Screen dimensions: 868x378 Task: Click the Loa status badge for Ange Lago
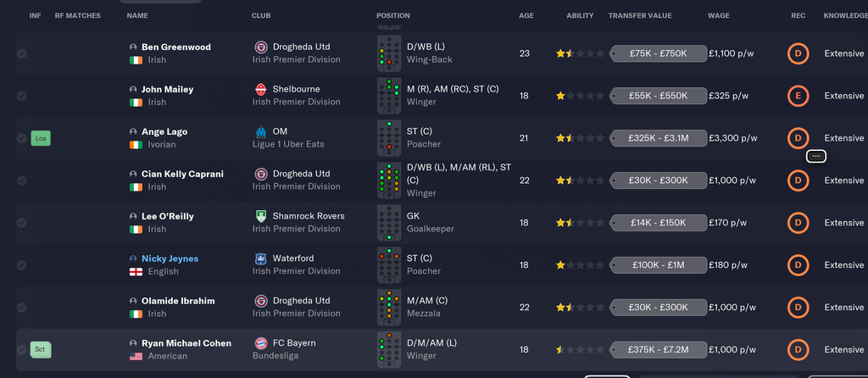click(x=41, y=137)
